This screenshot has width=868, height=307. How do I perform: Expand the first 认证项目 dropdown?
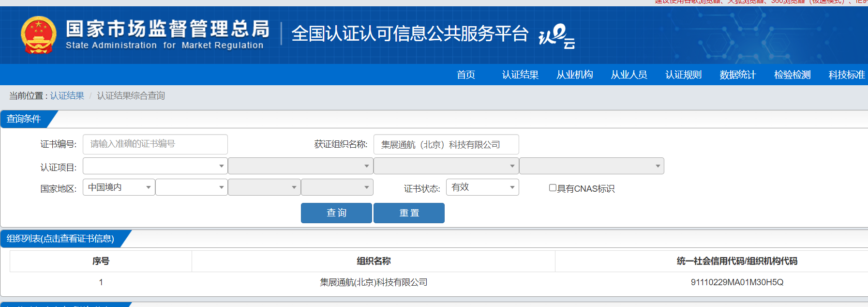155,166
